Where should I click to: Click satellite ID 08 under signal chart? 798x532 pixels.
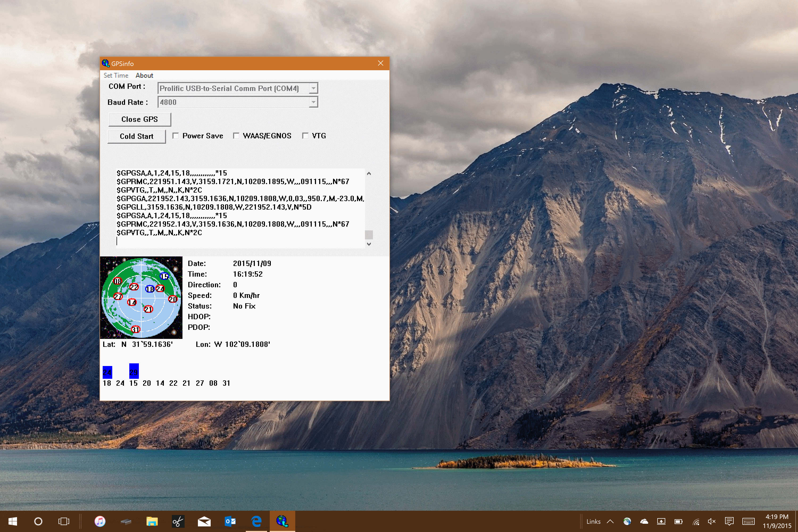click(x=213, y=383)
